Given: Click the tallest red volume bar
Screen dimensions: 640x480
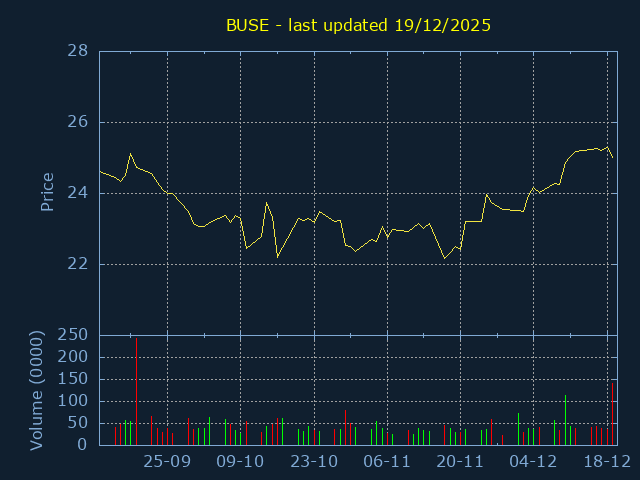Looking at the screenshot, I should pos(136,392).
